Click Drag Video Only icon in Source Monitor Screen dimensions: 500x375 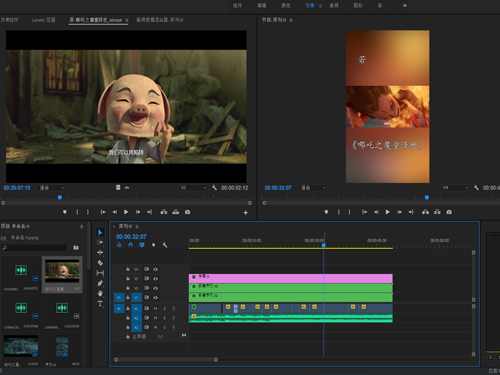click(118, 188)
